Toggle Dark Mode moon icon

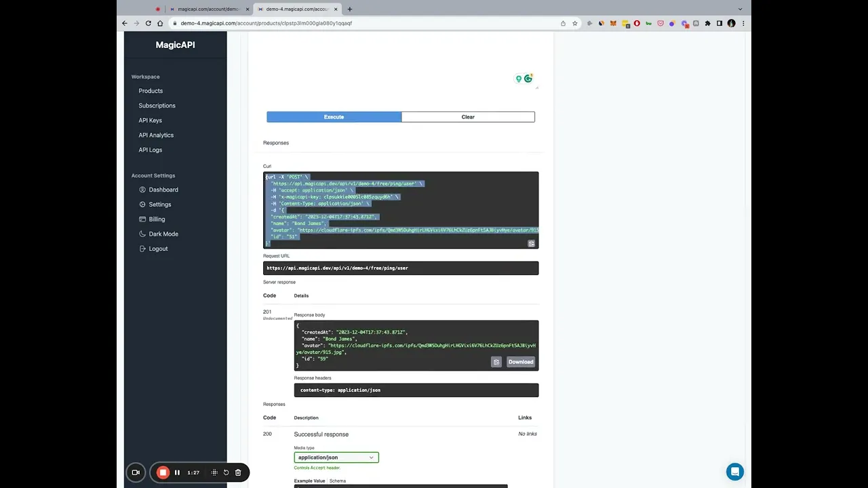pos(142,234)
